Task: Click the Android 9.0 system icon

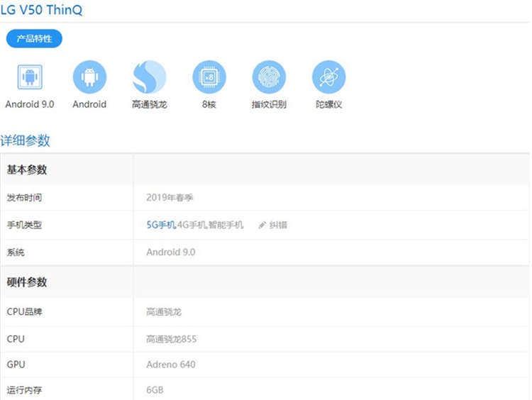Action: [x=30, y=77]
